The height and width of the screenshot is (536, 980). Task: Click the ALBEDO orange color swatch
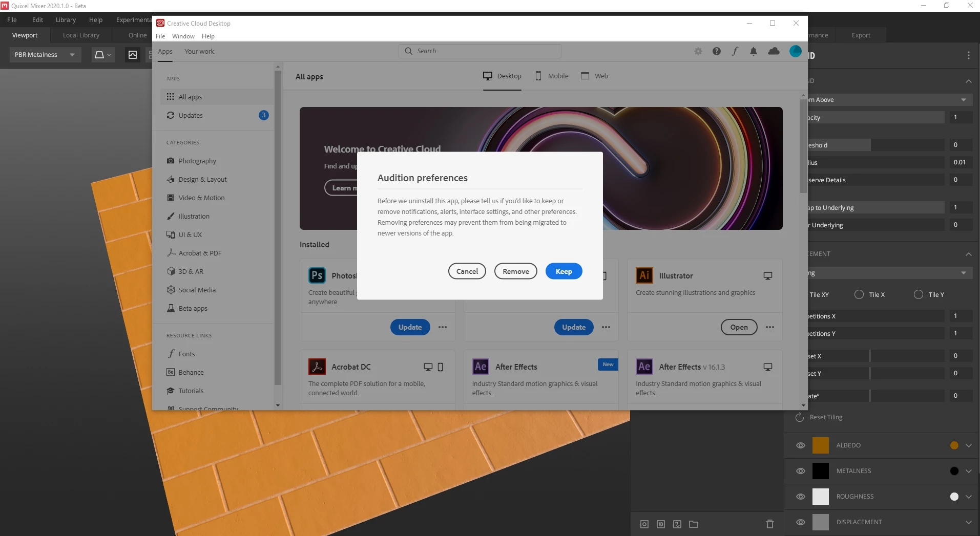tap(820, 445)
